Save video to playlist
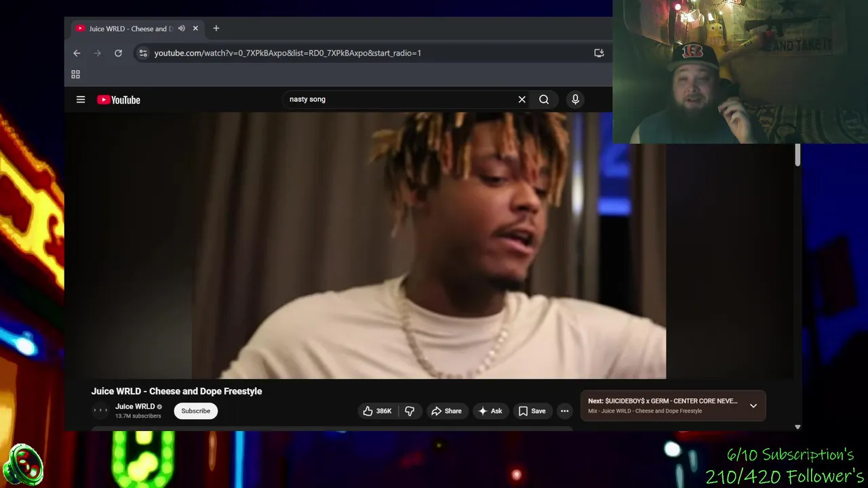 tap(532, 411)
